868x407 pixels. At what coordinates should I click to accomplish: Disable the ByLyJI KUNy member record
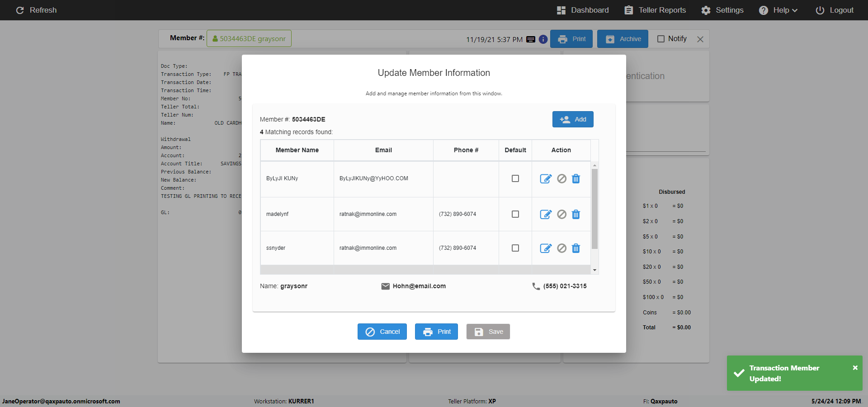click(x=561, y=179)
